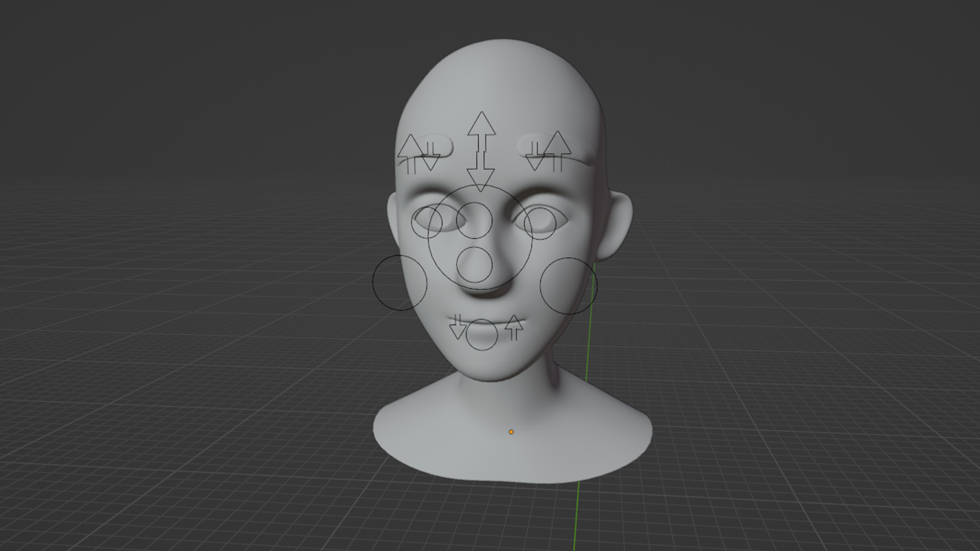
Task: Select the small down arrow on the screen-right eyebrow
Action: (535, 161)
